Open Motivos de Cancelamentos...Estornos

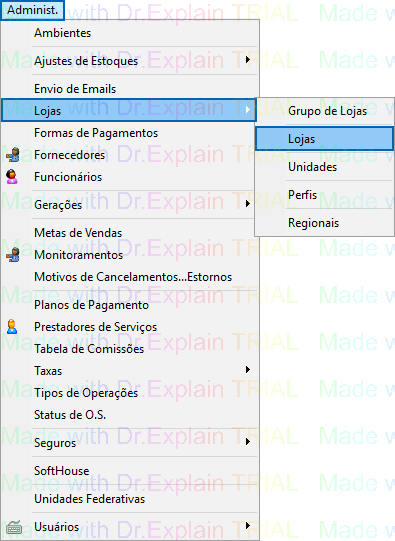coord(129,277)
